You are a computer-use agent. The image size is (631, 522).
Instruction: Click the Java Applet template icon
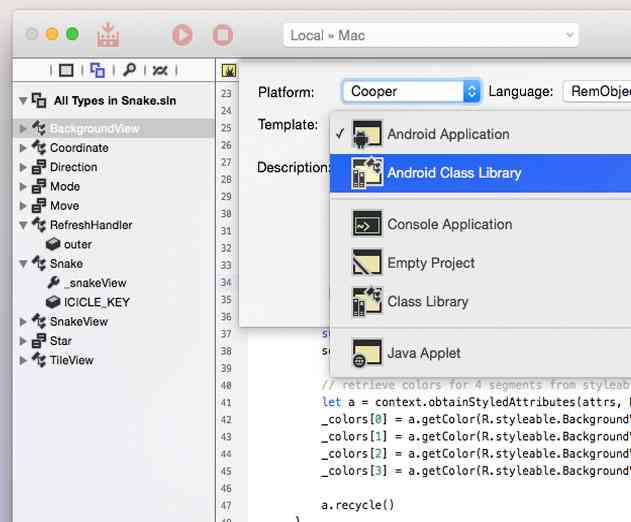pos(366,353)
